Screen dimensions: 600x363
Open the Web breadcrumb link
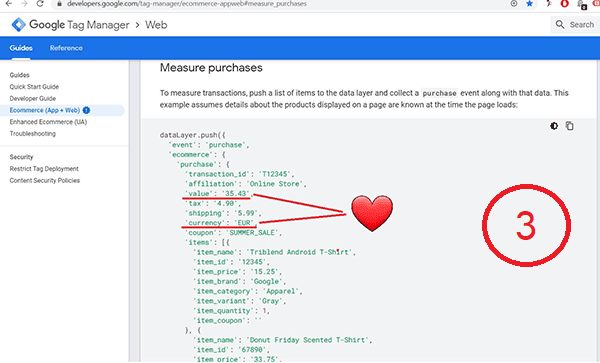point(156,25)
